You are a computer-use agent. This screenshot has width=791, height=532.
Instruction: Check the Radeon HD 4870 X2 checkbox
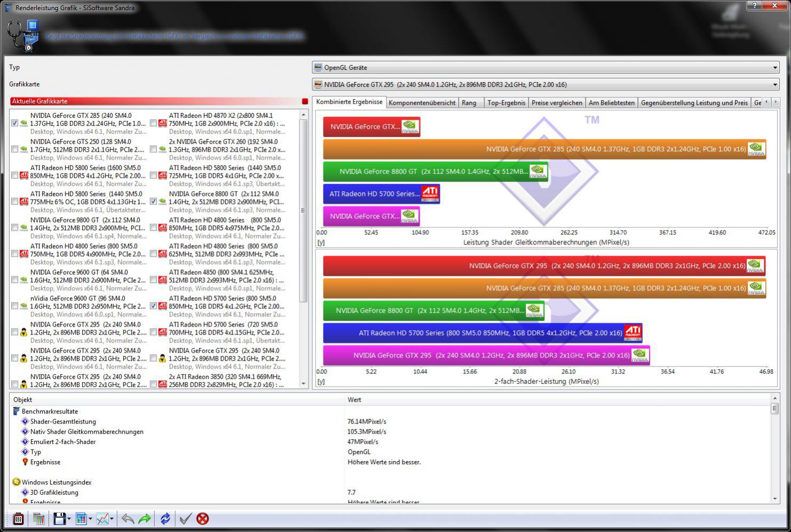pyautogui.click(x=154, y=123)
